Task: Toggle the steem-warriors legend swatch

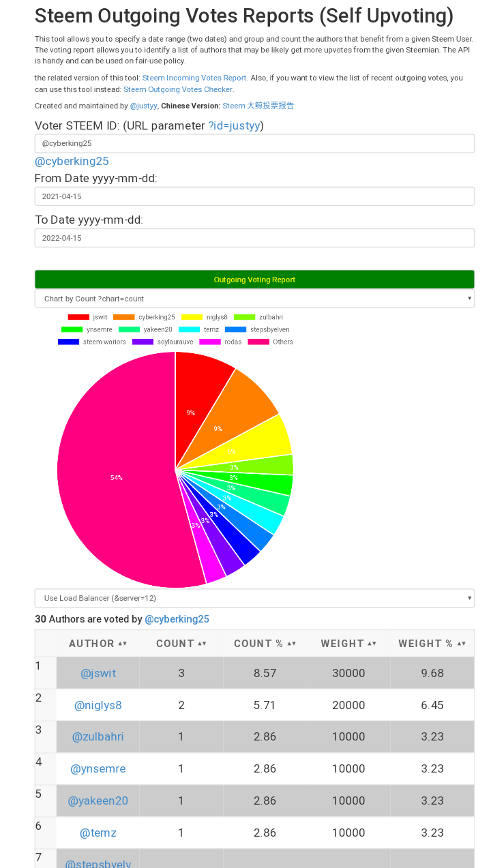Action: [69, 342]
